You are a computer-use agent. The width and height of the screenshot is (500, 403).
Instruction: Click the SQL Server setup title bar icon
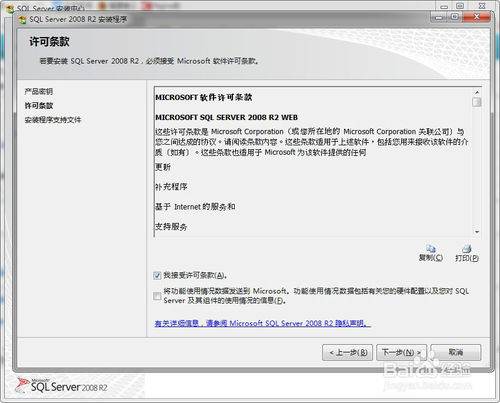pyautogui.click(x=23, y=20)
